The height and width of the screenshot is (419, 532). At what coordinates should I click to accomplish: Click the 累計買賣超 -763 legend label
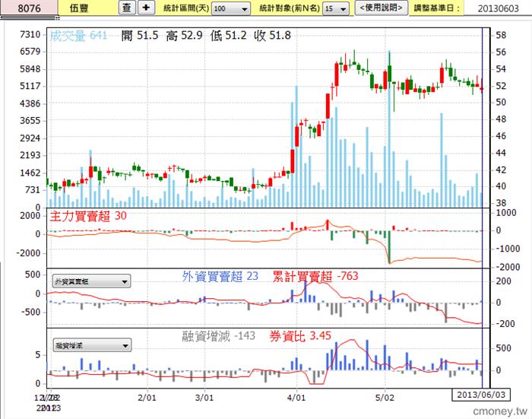[x=315, y=276]
